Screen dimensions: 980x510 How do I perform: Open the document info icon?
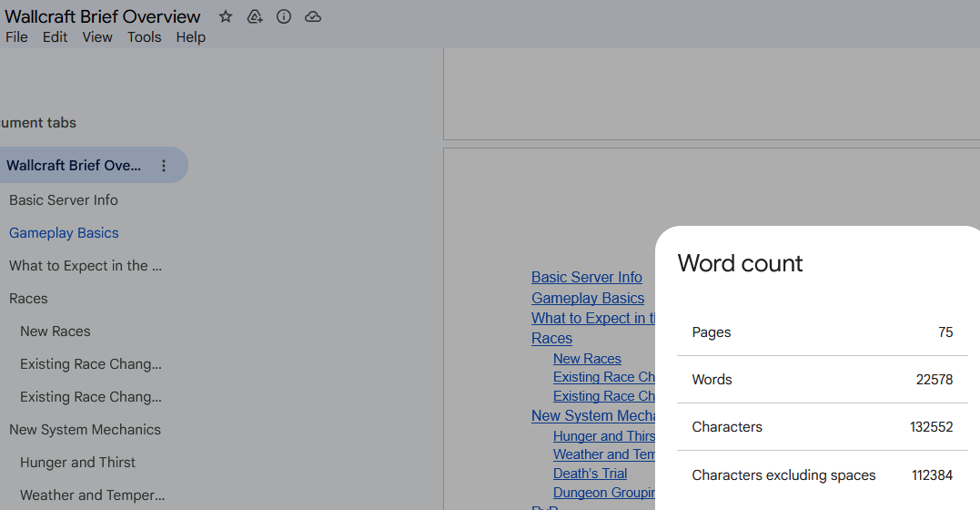click(x=284, y=17)
